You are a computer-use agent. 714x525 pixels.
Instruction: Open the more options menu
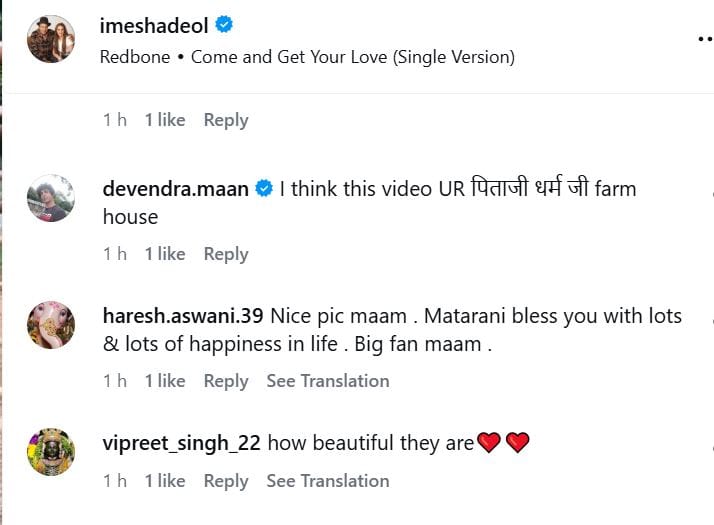(x=704, y=38)
